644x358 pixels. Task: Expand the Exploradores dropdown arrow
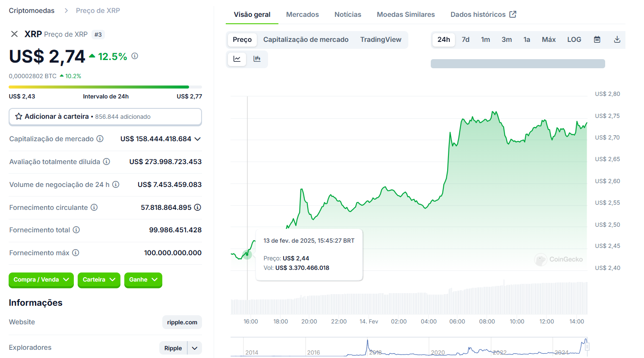point(195,348)
